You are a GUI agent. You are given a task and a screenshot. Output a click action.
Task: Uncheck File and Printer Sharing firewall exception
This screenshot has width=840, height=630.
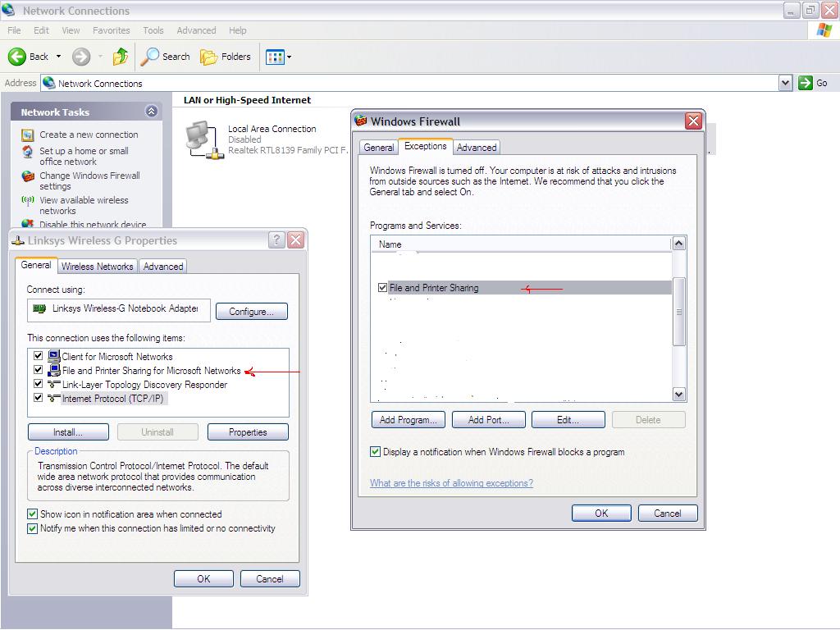coord(382,288)
